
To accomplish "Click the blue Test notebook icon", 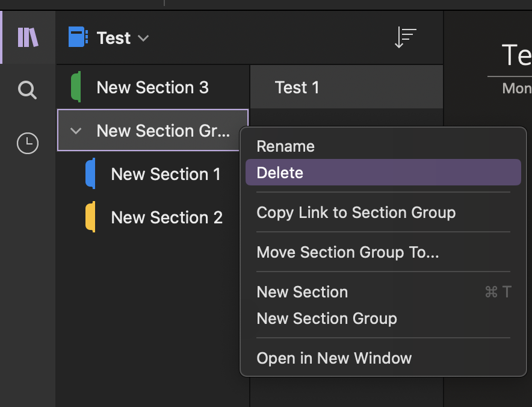I will pyautogui.click(x=78, y=37).
